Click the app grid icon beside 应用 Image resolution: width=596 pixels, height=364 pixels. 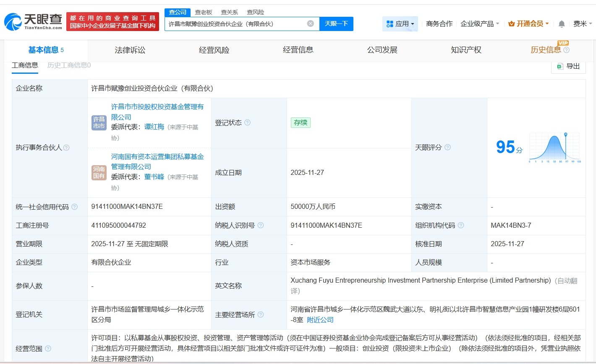[389, 24]
